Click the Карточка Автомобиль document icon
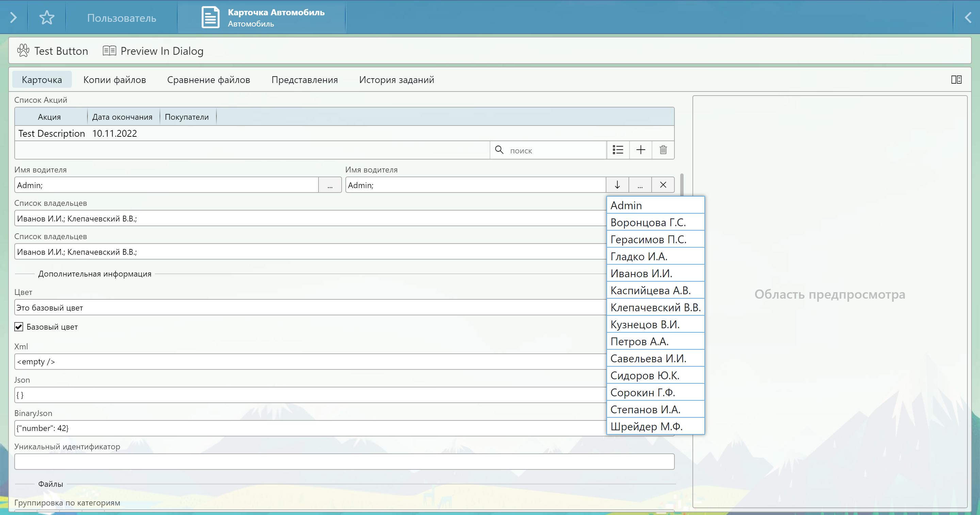Viewport: 980px width, 515px height. pos(210,17)
